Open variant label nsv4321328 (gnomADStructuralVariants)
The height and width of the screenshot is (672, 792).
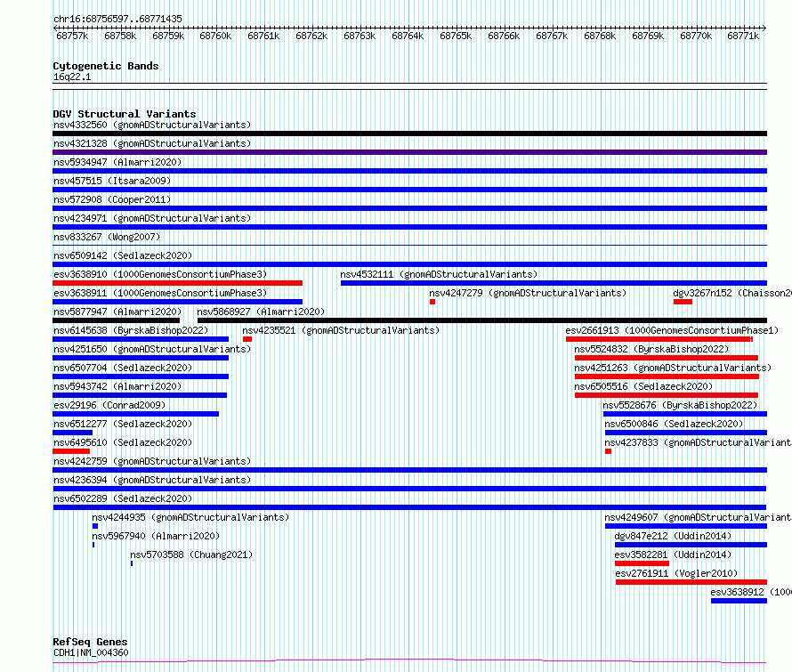[152, 143]
